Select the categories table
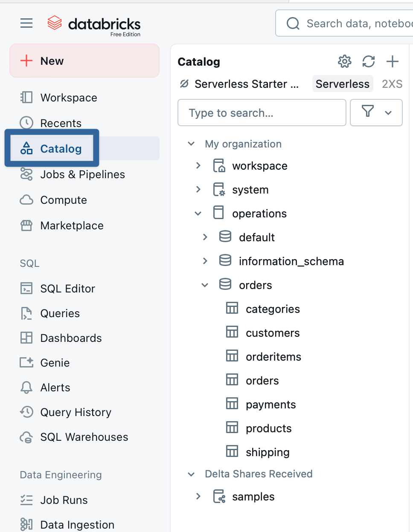 coord(273,309)
